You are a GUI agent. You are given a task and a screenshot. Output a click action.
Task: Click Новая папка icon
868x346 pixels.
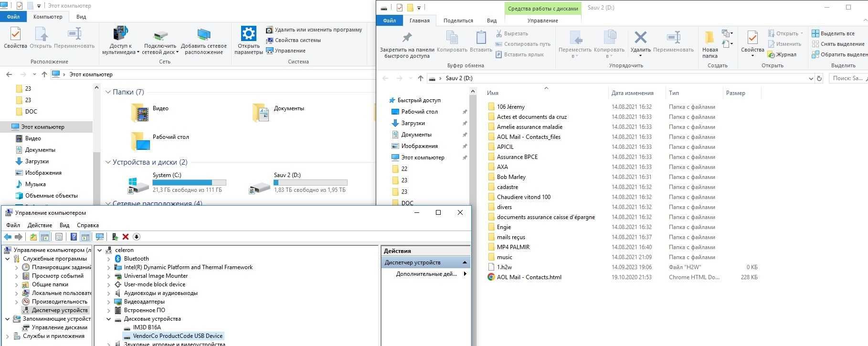(709, 38)
